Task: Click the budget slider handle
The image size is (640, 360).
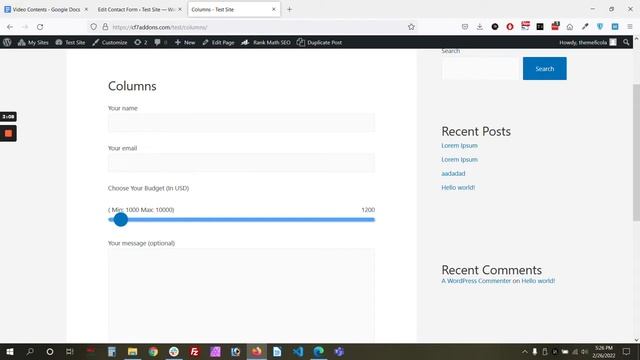Action: (120, 220)
